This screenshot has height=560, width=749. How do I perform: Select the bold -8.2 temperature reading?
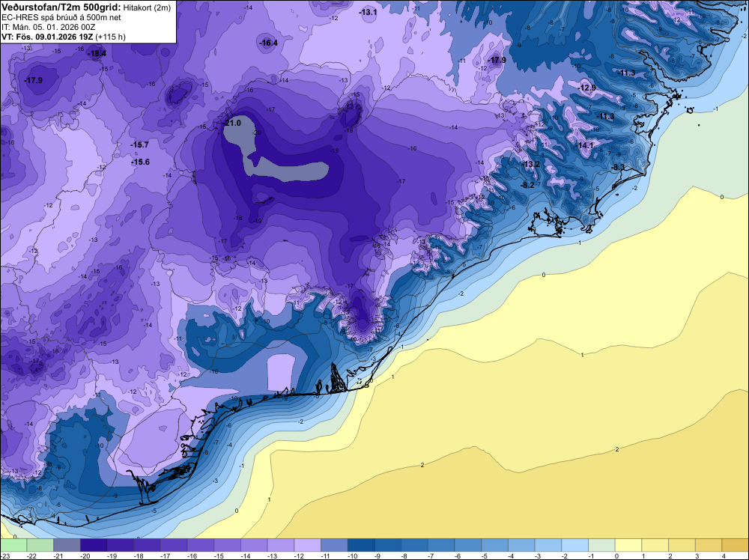[527, 185]
